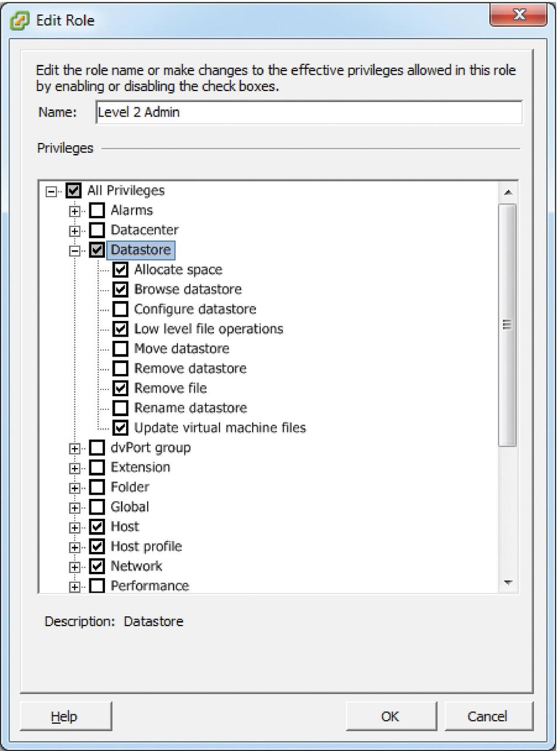Confirm changes with the OK button

391,716
